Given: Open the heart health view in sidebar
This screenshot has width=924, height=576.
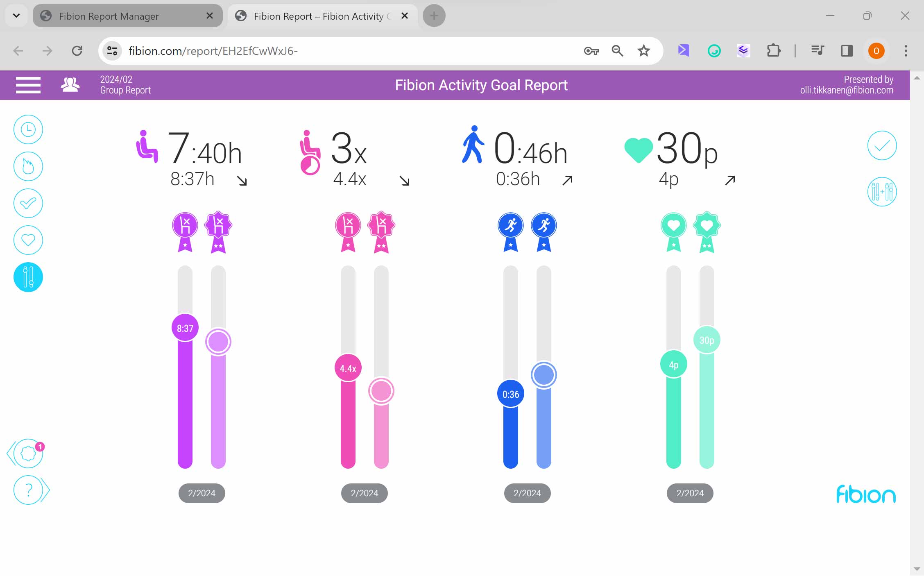Looking at the screenshot, I should [28, 240].
